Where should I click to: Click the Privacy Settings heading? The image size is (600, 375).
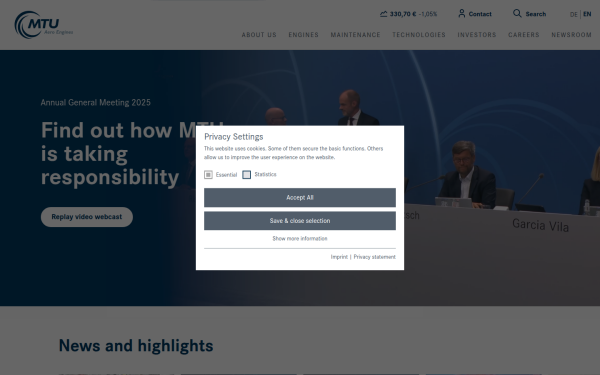234,137
